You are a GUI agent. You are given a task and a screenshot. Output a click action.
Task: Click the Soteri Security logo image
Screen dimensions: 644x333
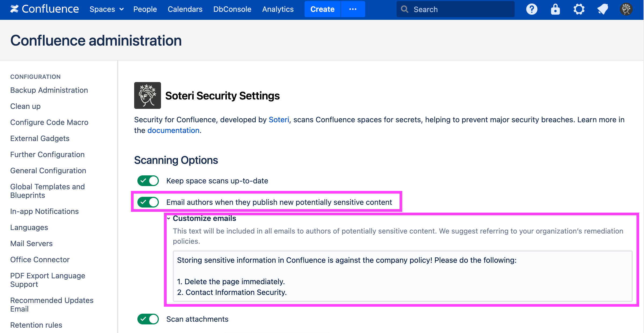click(x=147, y=95)
